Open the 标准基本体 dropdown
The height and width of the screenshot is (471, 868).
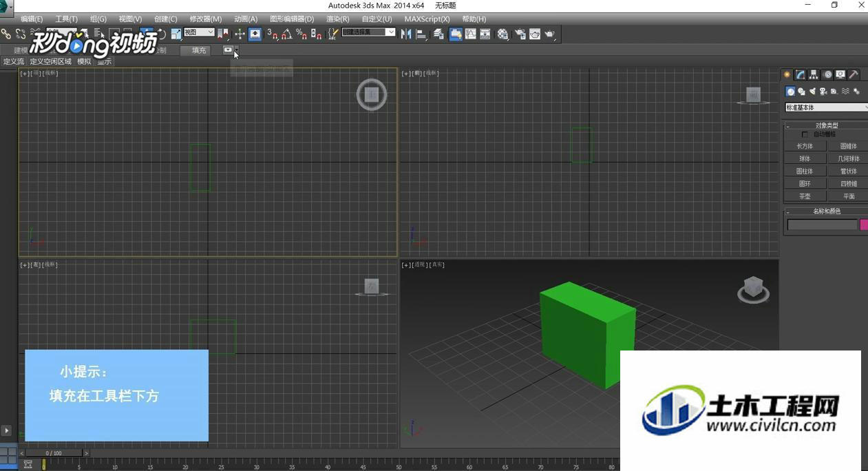(x=826, y=107)
